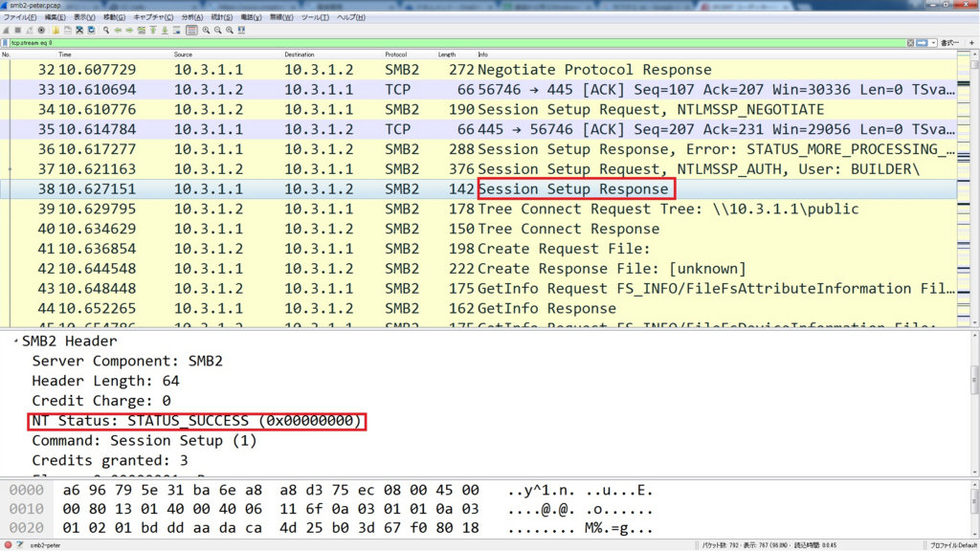Click the resize columns icon
The height and width of the screenshot is (551, 980).
tap(241, 30)
